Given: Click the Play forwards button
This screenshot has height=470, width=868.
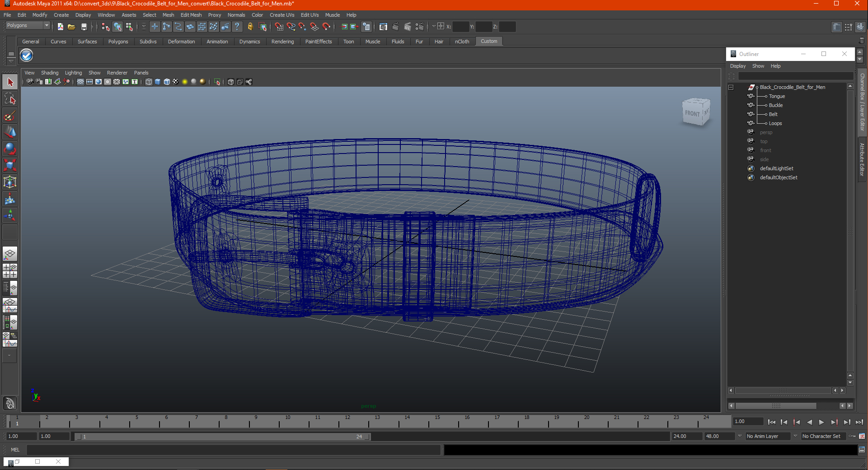Looking at the screenshot, I should tap(821, 422).
